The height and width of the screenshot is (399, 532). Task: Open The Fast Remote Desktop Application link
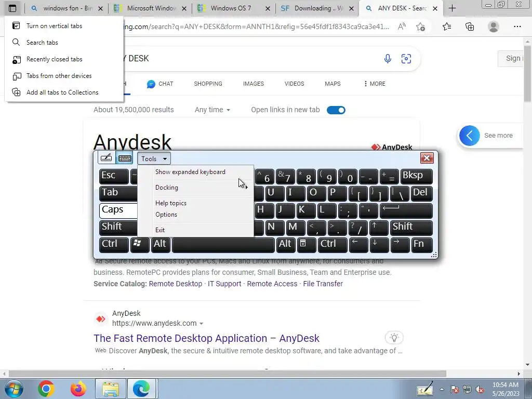click(x=206, y=338)
